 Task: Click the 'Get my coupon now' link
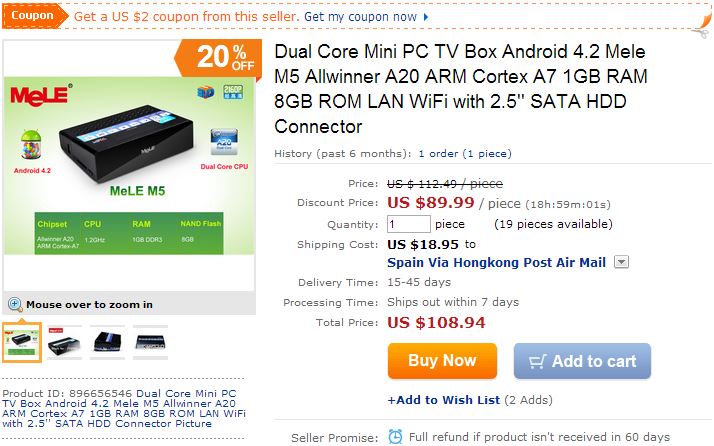click(x=360, y=17)
